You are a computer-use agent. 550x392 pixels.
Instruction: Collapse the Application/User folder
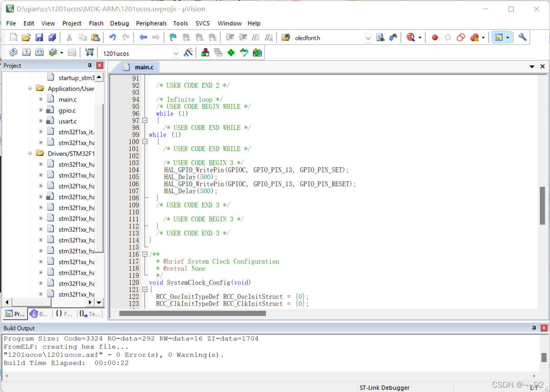pyautogui.click(x=30, y=88)
